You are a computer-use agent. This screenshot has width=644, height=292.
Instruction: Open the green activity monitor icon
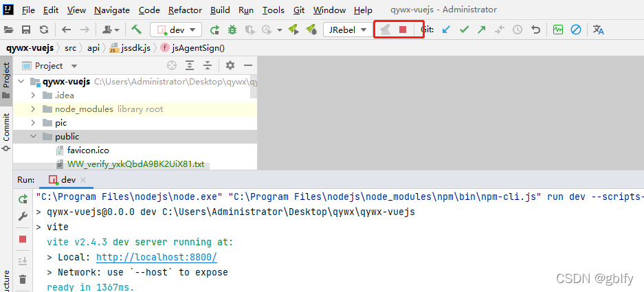[558, 30]
